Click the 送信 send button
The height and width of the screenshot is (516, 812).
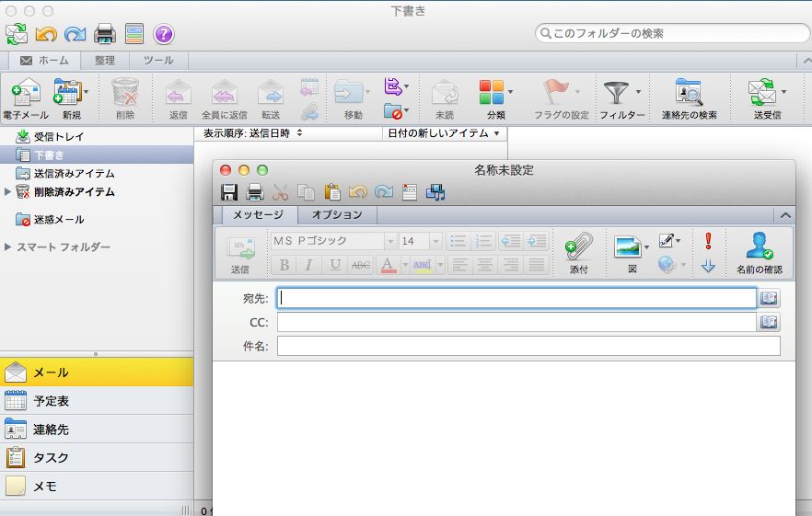coord(240,255)
